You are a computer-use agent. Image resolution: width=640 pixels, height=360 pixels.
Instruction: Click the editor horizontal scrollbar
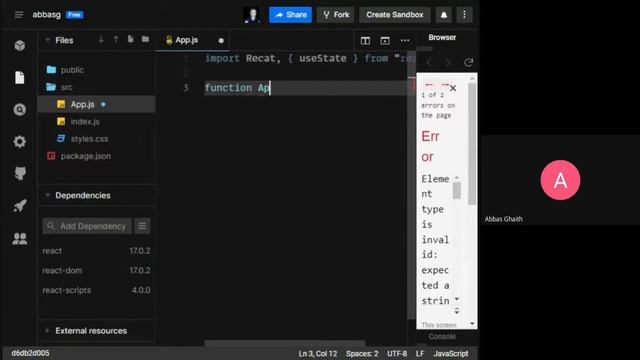pos(284,343)
